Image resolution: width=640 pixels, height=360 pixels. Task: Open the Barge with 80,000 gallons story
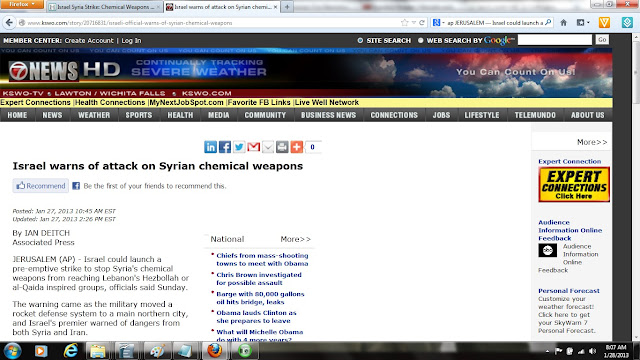click(260, 298)
